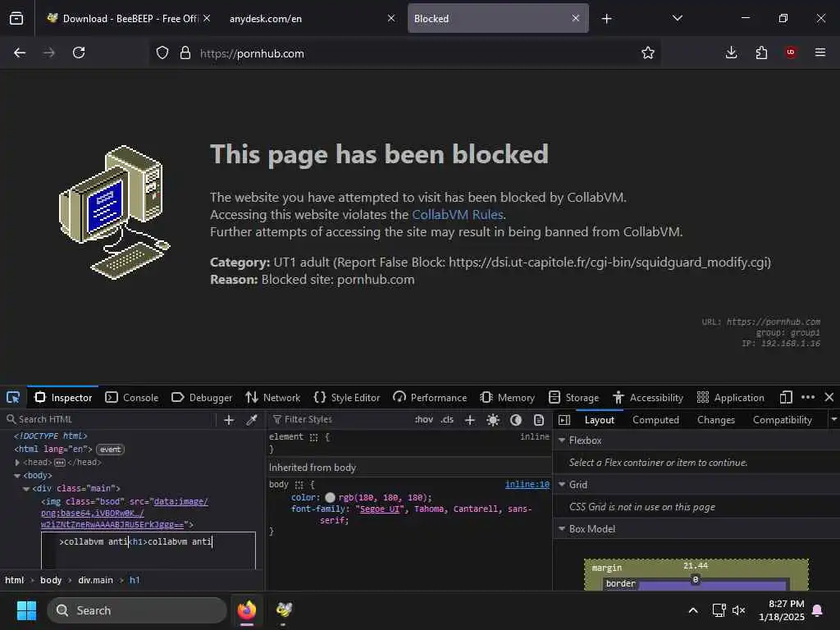The height and width of the screenshot is (630, 840).
Task: Open the Storage panel
Action: pyautogui.click(x=573, y=398)
